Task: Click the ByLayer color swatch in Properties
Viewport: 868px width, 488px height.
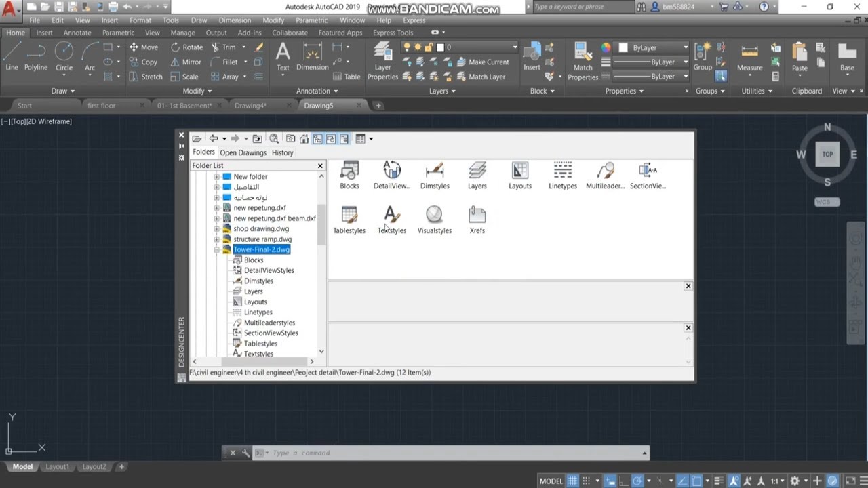Action: [x=623, y=47]
